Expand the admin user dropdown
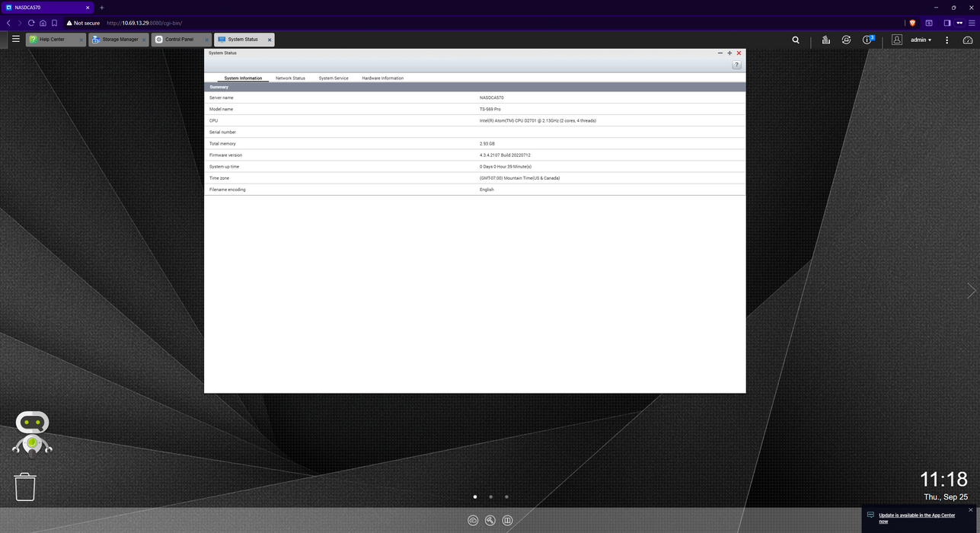980x533 pixels. (921, 40)
